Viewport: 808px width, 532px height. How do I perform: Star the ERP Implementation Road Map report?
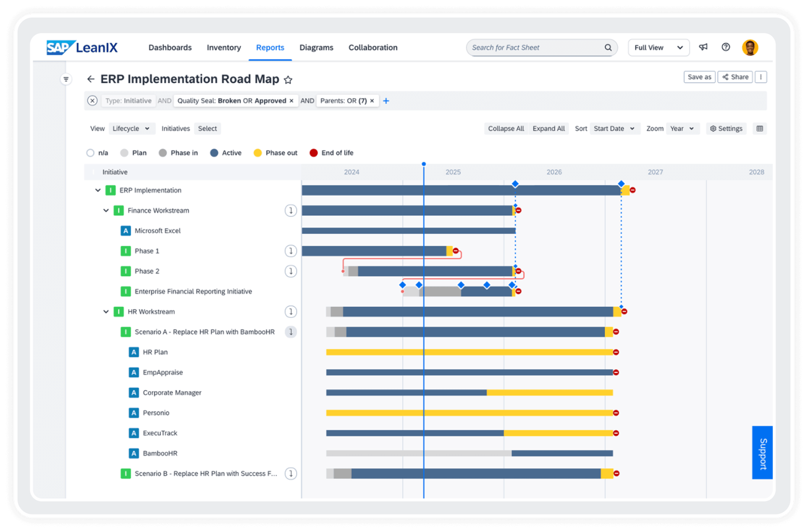coord(288,80)
